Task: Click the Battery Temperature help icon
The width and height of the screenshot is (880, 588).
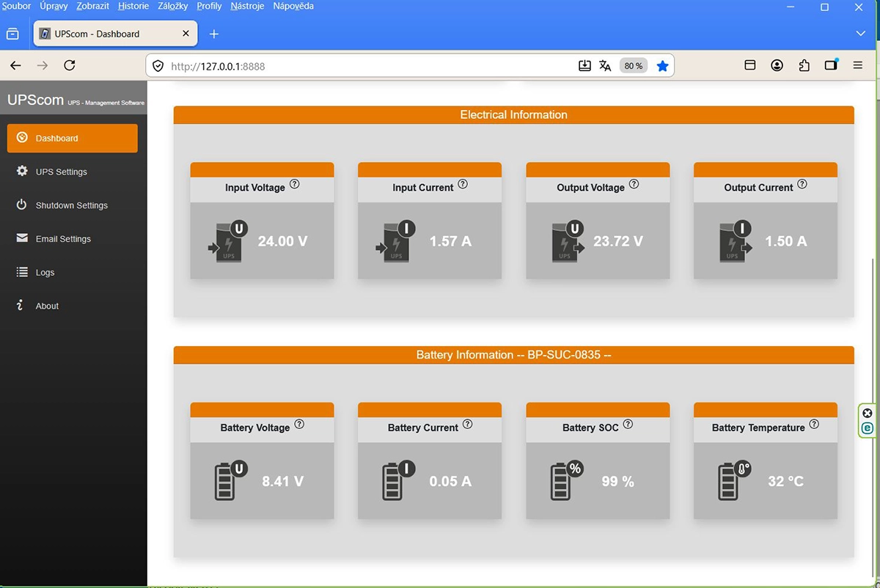Action: coord(814,424)
